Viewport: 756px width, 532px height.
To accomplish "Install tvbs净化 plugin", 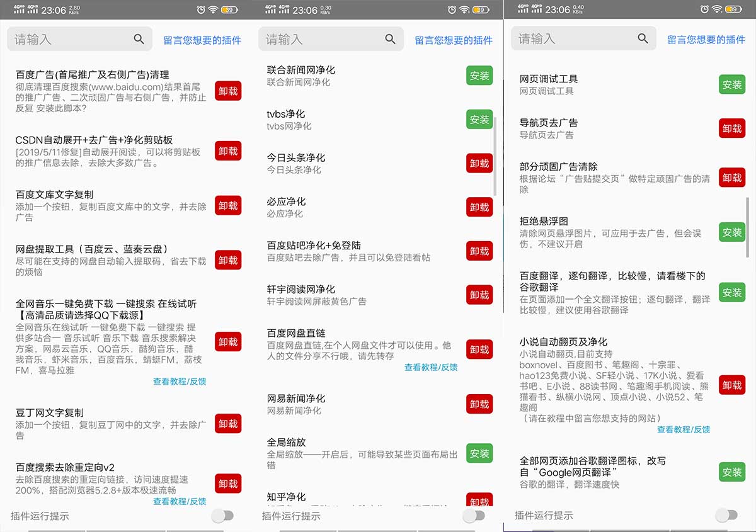I will [x=479, y=120].
